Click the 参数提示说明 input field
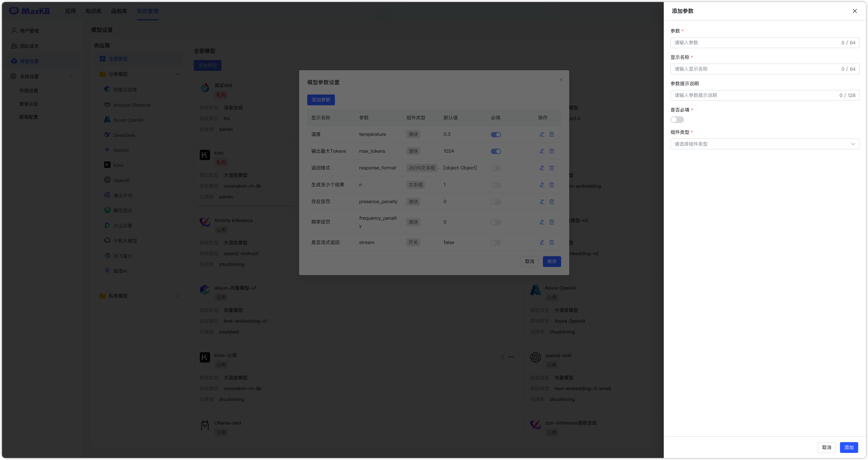The height and width of the screenshot is (460, 868). point(755,95)
